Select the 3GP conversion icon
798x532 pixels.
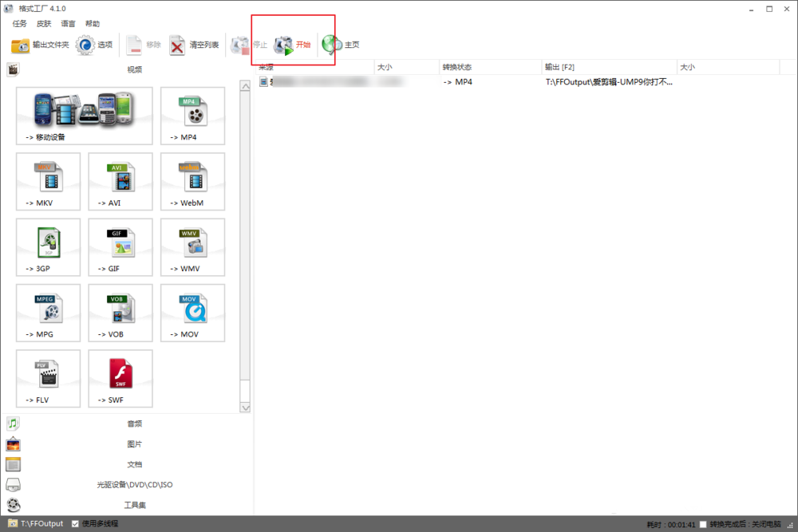49,247
